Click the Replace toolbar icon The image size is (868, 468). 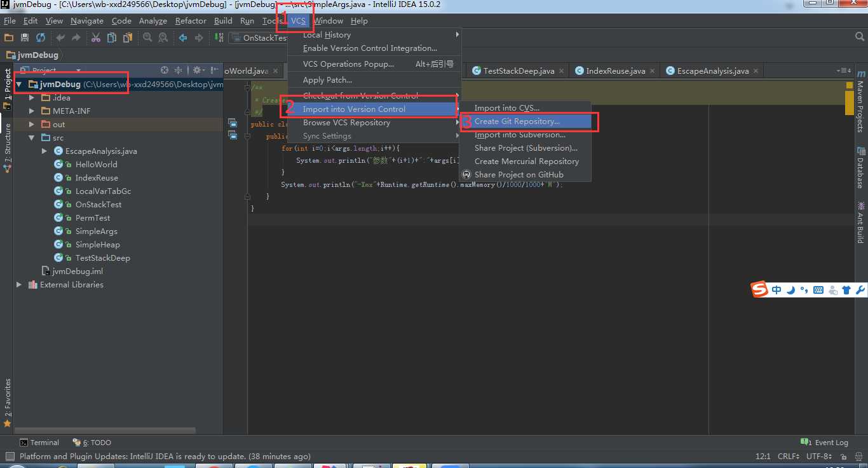pyautogui.click(x=163, y=38)
